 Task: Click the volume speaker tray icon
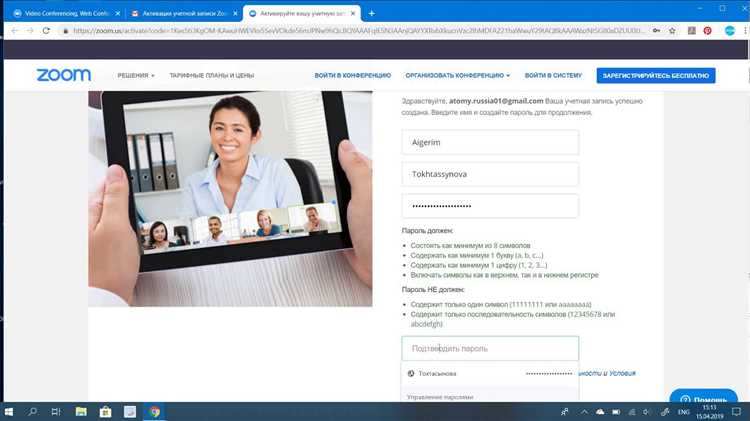click(647, 411)
